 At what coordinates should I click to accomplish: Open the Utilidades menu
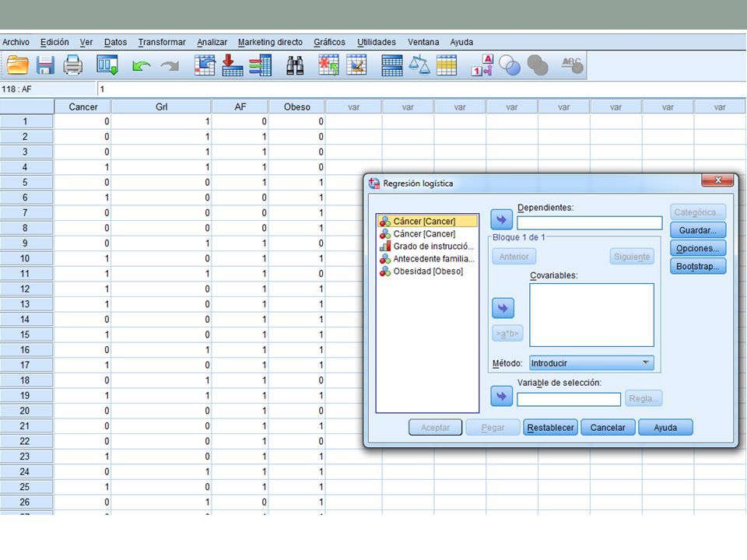(x=377, y=42)
